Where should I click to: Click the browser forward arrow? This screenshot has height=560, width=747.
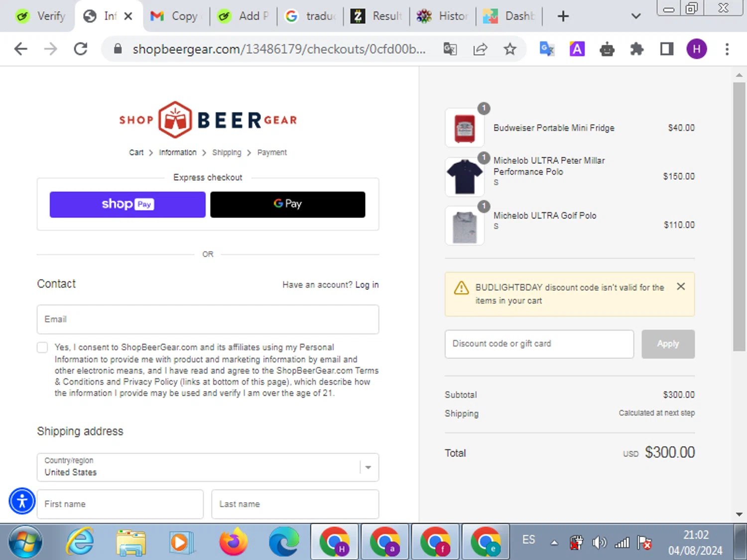coord(50,49)
